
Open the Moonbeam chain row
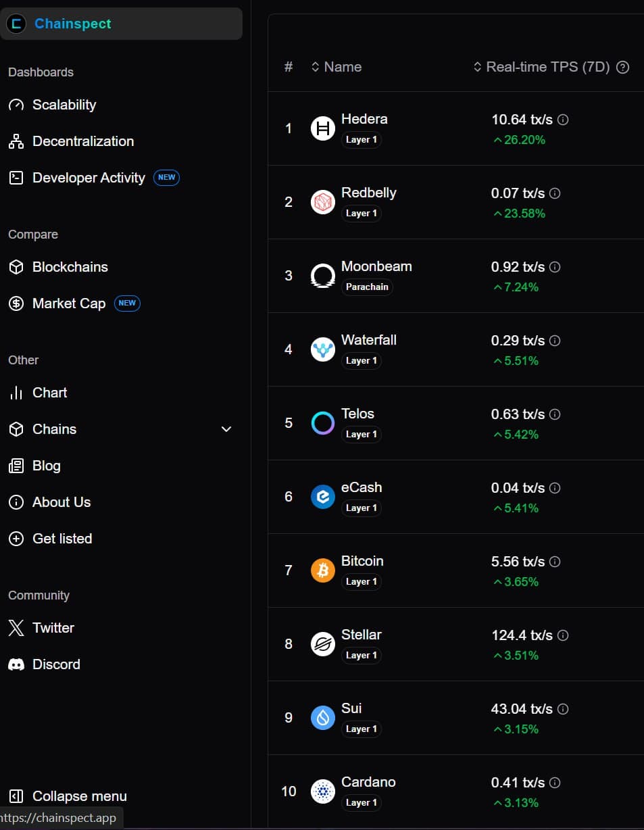coord(376,266)
